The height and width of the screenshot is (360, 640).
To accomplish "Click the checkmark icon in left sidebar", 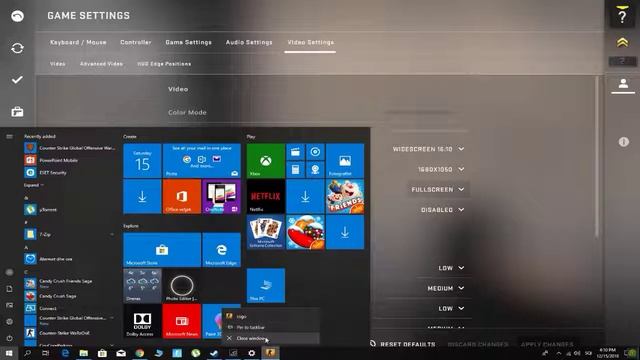I will coord(17,80).
